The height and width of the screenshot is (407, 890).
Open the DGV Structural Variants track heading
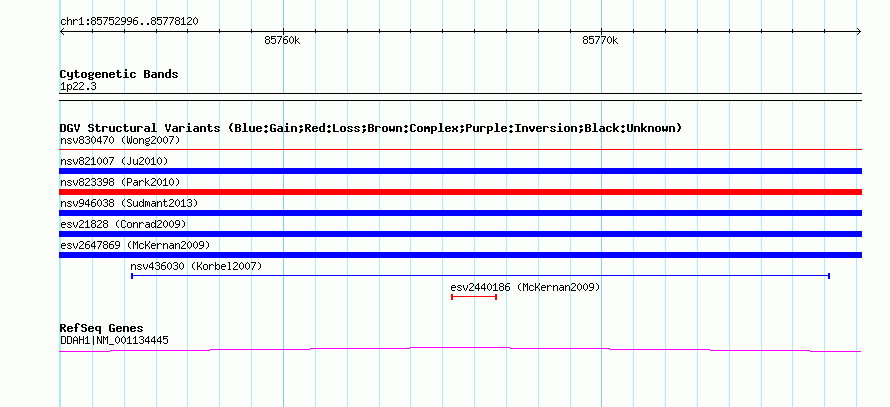point(371,128)
